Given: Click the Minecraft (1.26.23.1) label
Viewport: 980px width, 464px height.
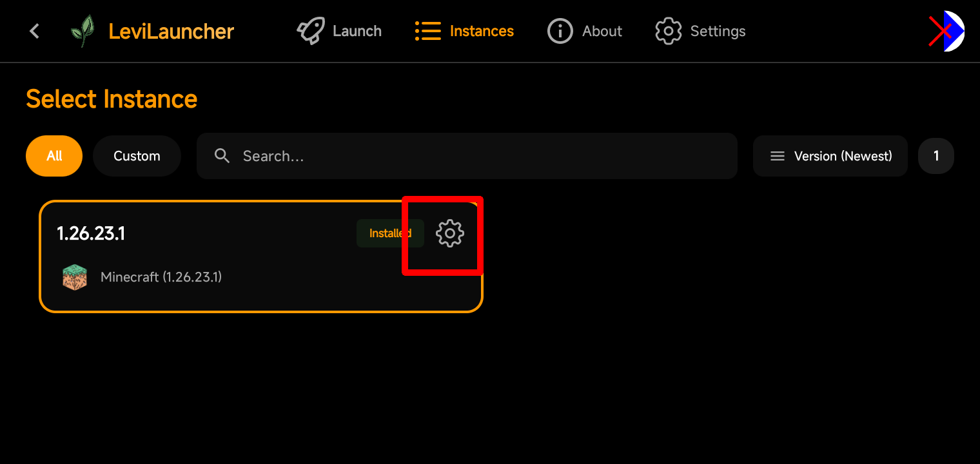Looking at the screenshot, I should [161, 277].
